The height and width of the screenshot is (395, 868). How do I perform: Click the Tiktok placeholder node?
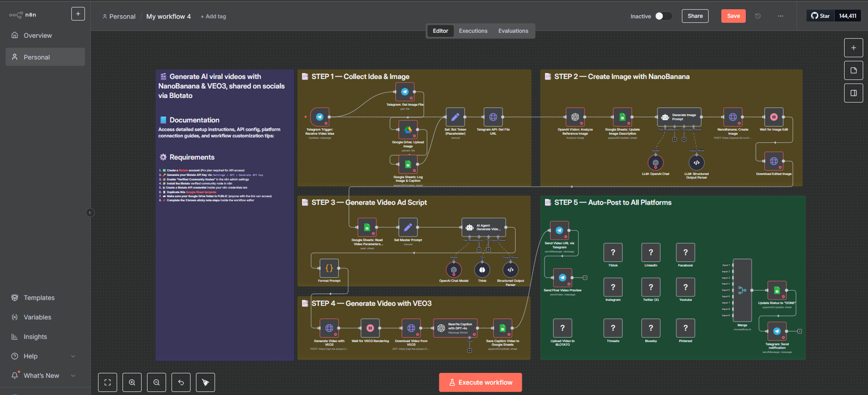coord(613,252)
